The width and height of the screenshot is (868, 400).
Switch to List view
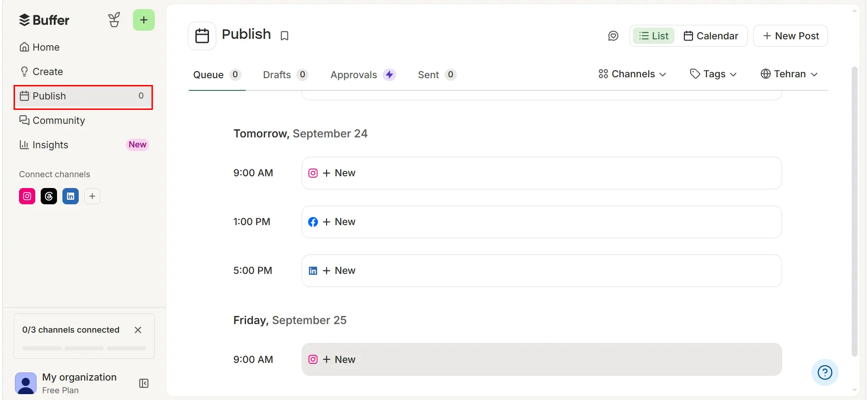654,36
